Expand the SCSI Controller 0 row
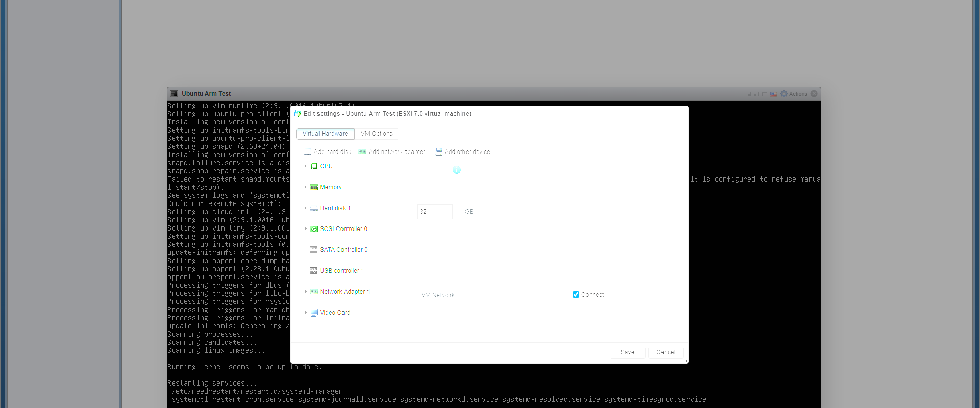980x408 pixels. click(306, 229)
